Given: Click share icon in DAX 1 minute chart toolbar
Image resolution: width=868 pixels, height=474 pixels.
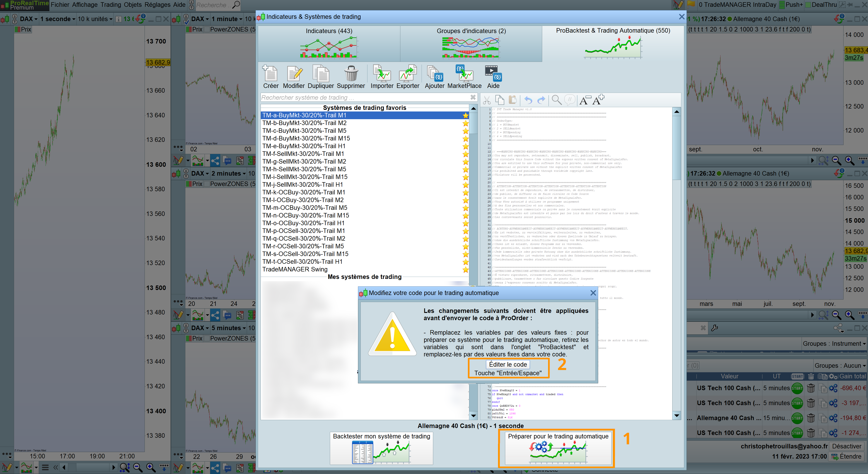Looking at the screenshot, I should [215, 161].
